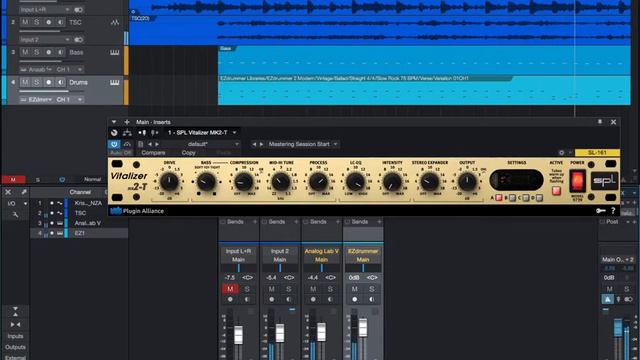Click the preset file icon in plugin header
This screenshot has height=360, width=640.
tap(140, 144)
